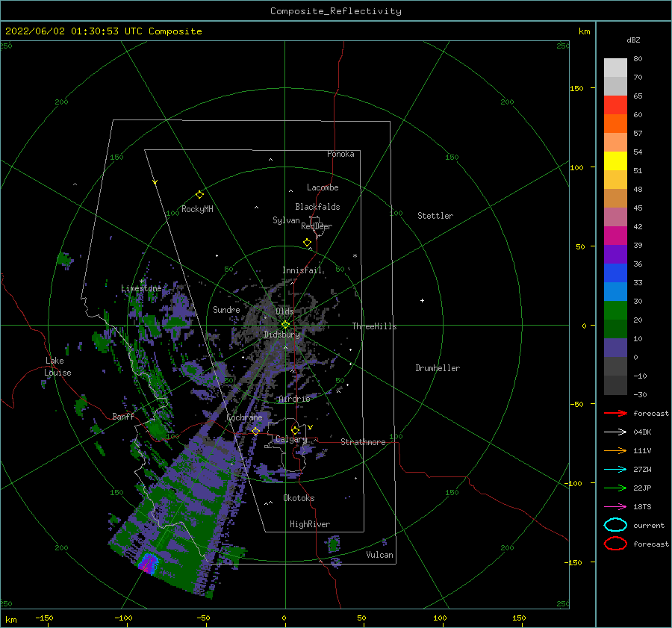Click the yellow diamond marker above Calgary
Screen dimensions: 672x628
click(x=295, y=430)
